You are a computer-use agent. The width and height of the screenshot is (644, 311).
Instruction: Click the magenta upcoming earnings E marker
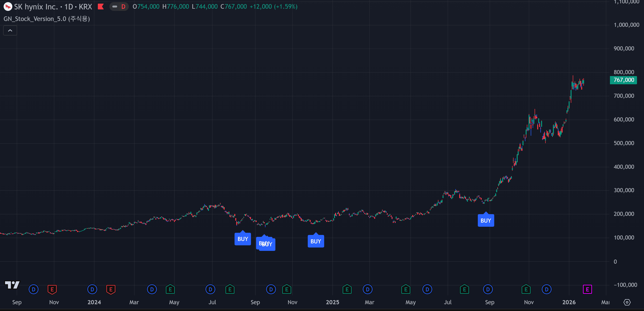pyautogui.click(x=587, y=290)
